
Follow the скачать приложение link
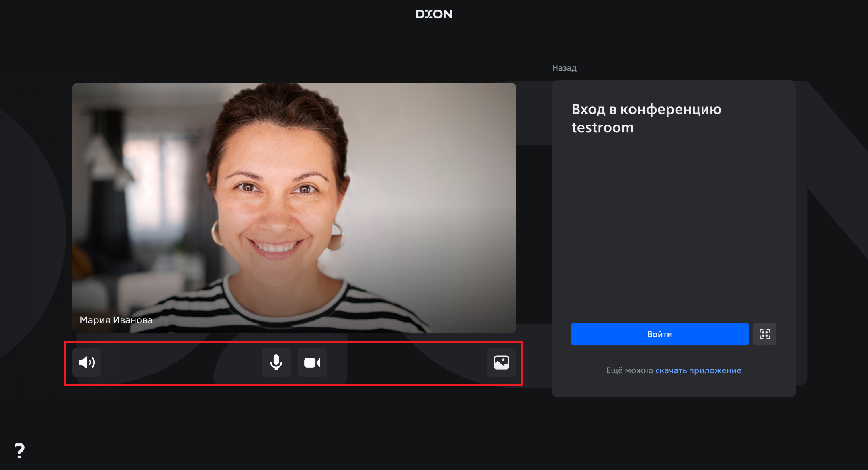698,370
